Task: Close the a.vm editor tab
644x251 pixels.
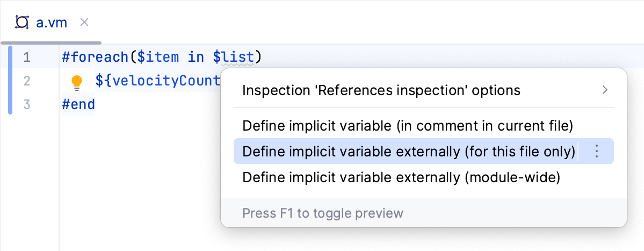Action: (x=84, y=23)
